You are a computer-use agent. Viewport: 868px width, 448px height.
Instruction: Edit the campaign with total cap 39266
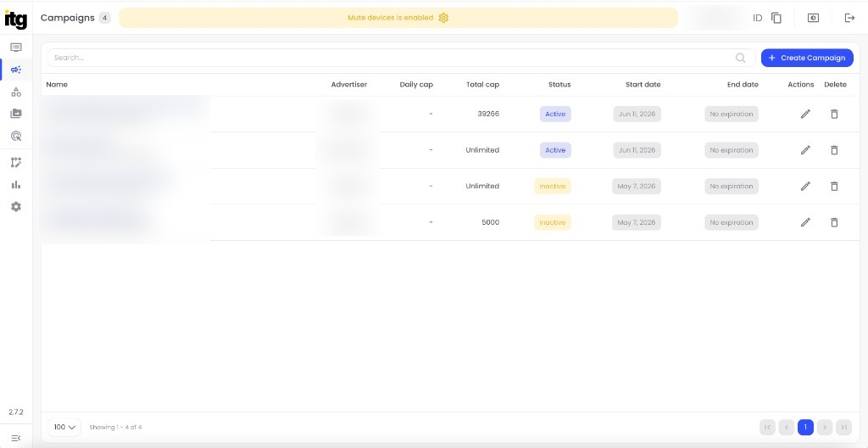click(x=805, y=114)
